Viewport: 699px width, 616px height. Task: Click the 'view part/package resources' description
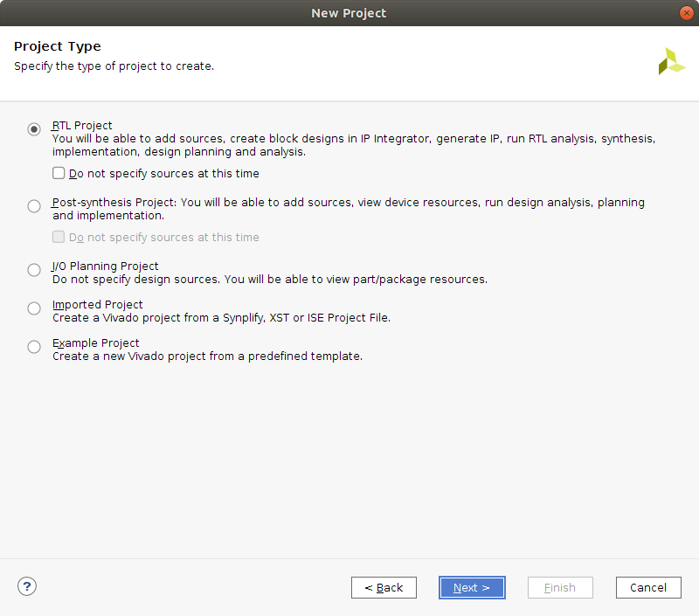(x=270, y=280)
